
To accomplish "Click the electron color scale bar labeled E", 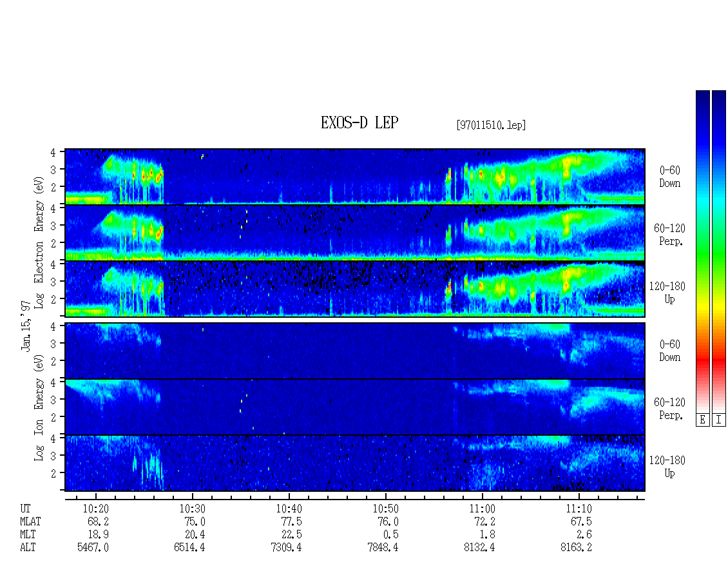I will 702,251.
